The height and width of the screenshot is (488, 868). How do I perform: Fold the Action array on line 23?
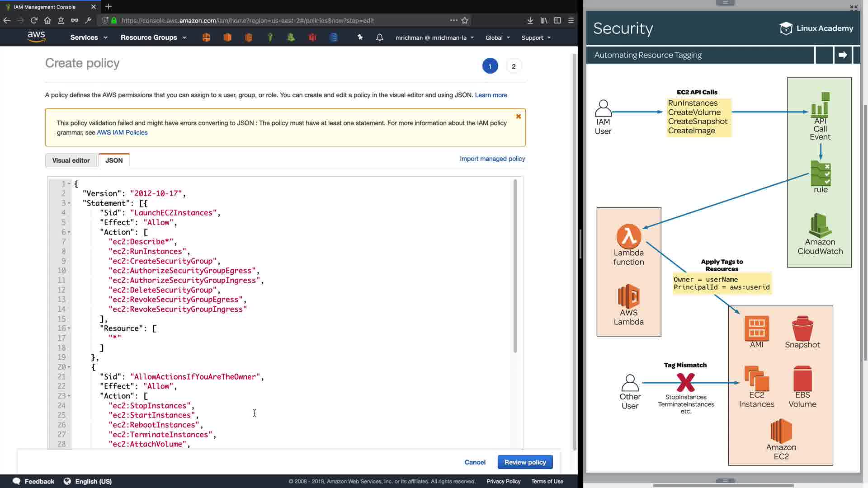(x=69, y=396)
